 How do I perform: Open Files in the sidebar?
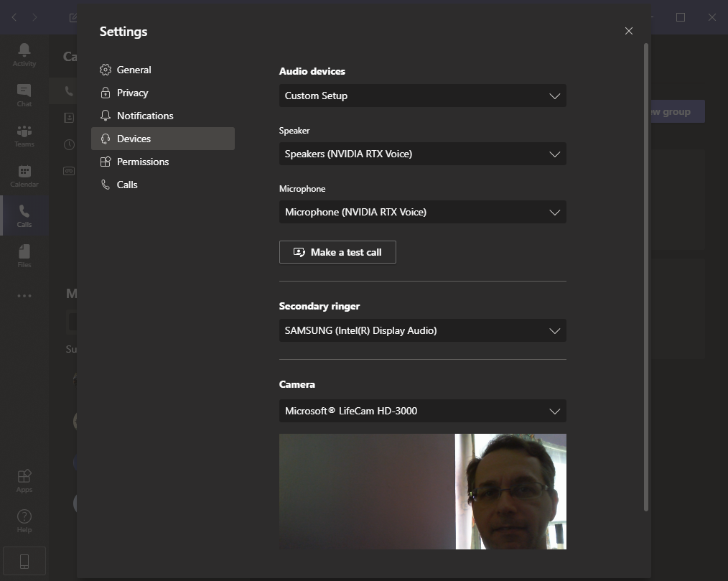pos(24,256)
